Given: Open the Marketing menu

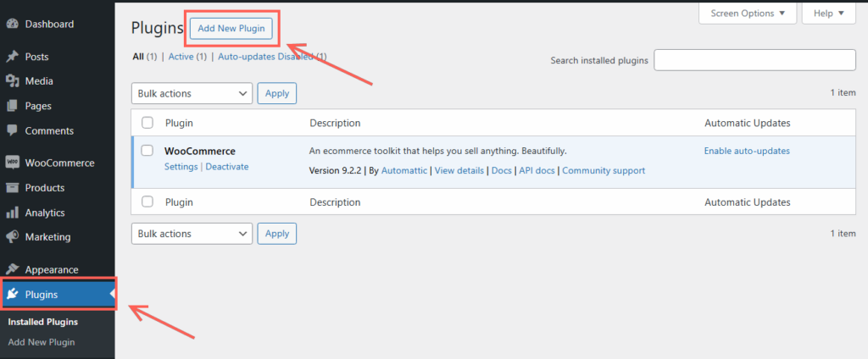Looking at the screenshot, I should click(x=47, y=237).
